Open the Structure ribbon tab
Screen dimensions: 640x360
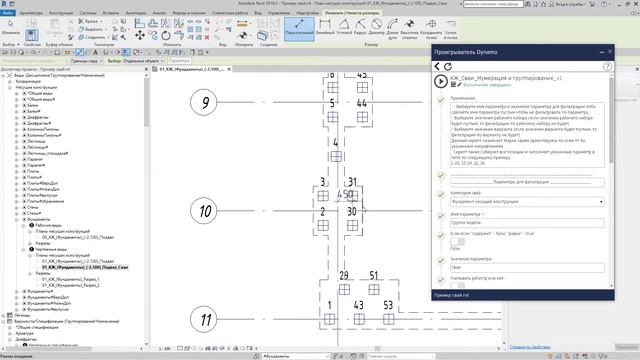pos(61,13)
